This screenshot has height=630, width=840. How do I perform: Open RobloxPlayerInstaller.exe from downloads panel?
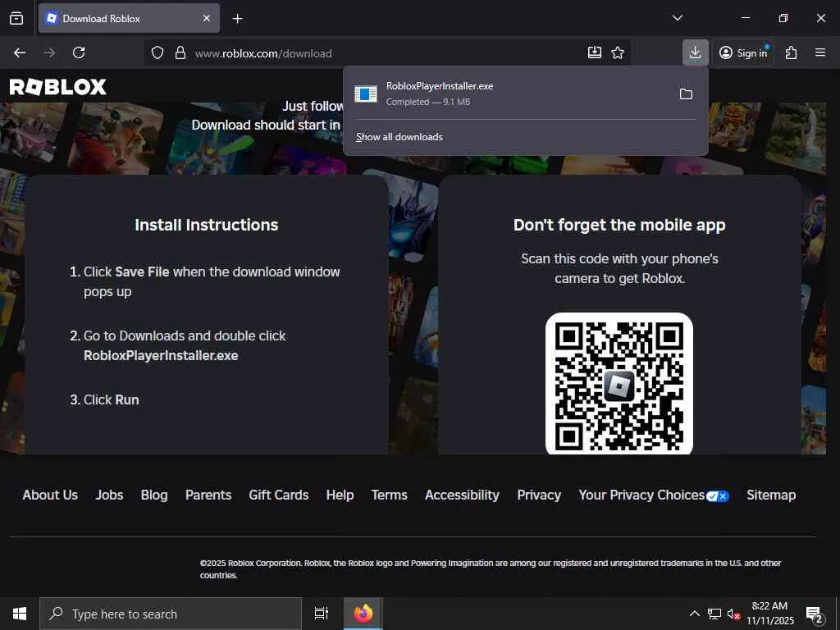(x=509, y=94)
